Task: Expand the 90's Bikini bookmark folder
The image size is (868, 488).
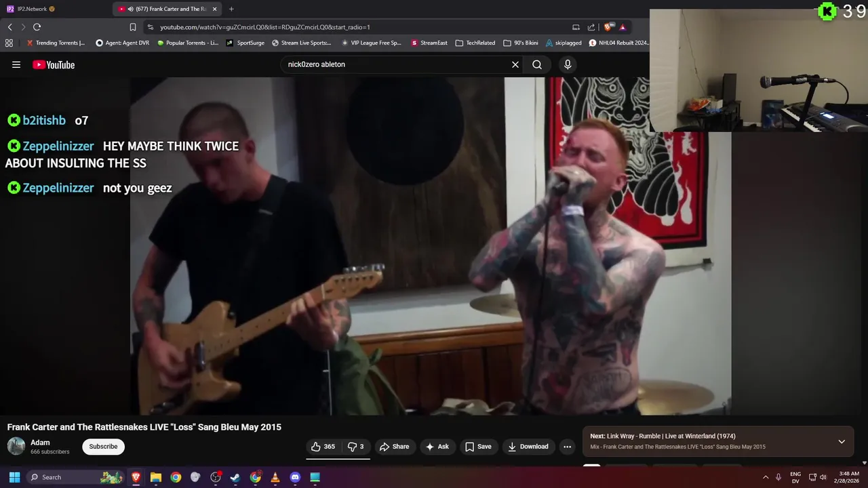Action: 521,43
